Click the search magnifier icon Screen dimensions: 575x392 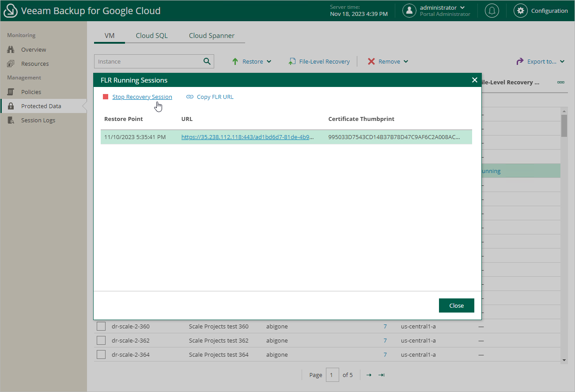[207, 61]
